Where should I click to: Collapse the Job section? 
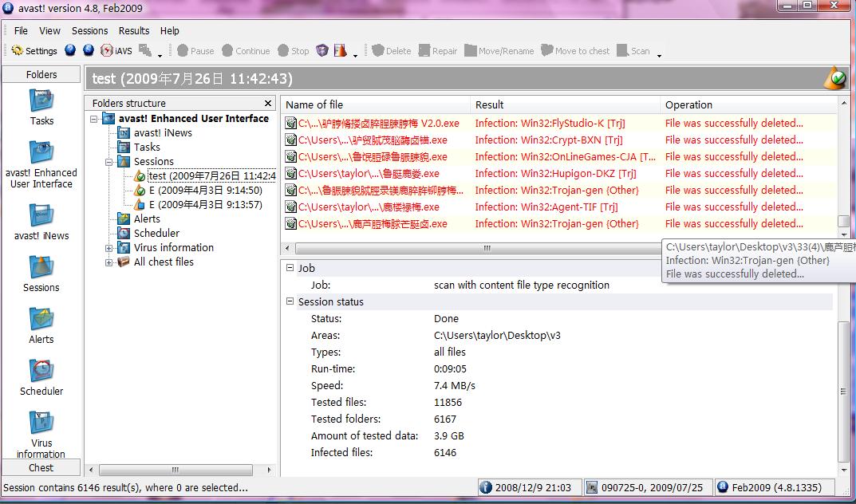point(290,268)
